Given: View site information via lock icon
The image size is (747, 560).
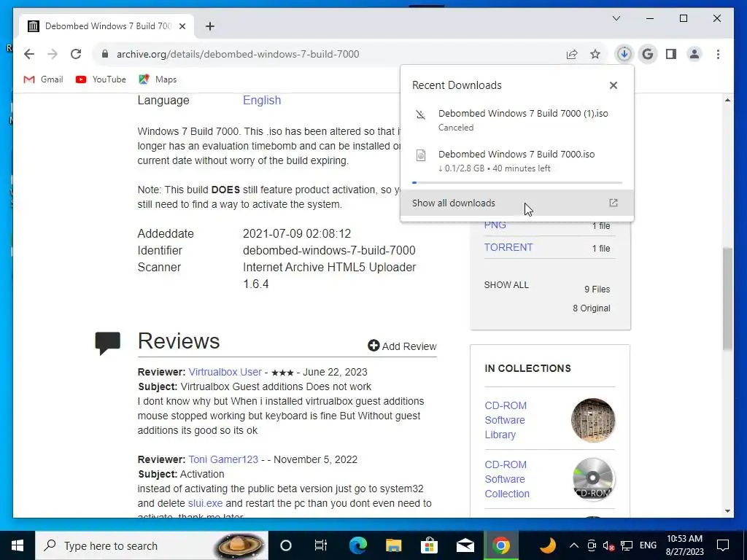Looking at the screenshot, I should tap(105, 54).
